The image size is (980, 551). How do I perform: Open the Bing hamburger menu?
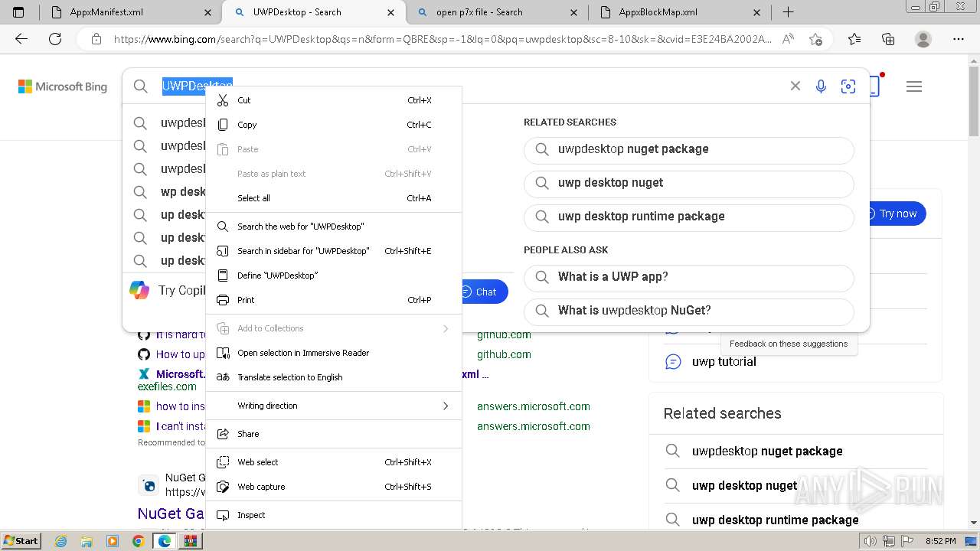[914, 86]
